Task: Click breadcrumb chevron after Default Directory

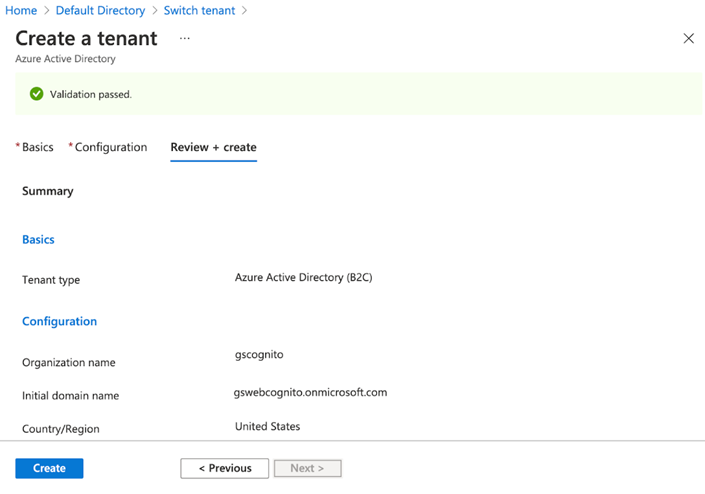Action: pos(155,10)
